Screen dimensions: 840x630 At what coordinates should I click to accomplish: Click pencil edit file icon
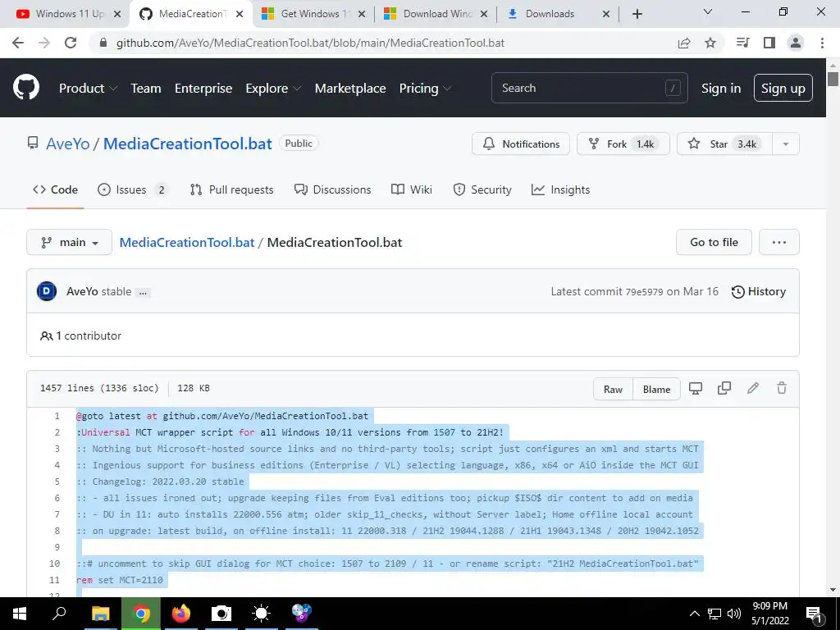pos(753,388)
